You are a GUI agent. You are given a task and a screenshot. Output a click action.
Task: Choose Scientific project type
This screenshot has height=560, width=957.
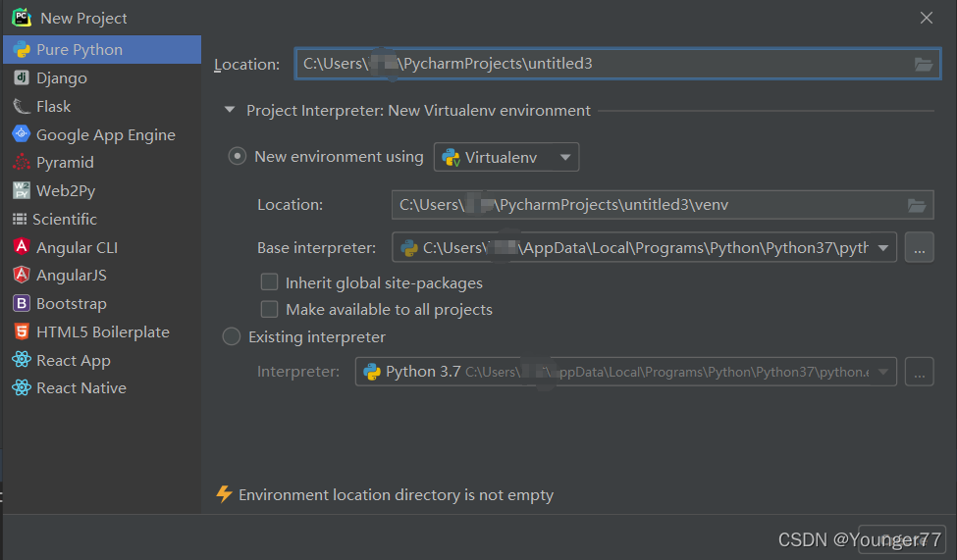click(x=102, y=219)
